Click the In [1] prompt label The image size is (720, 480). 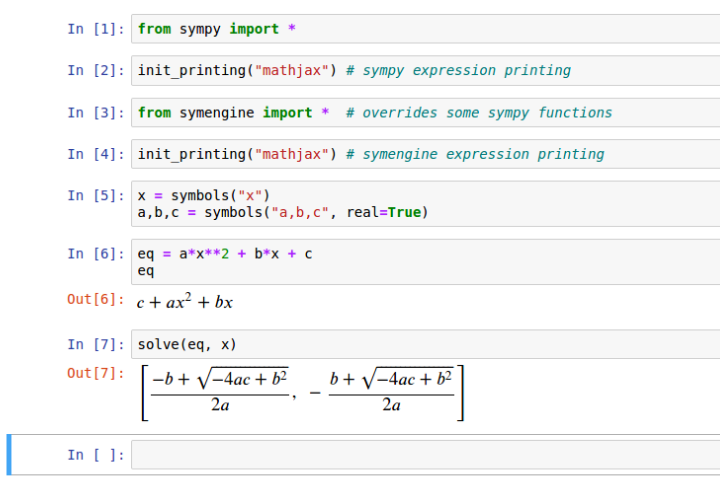coord(96,29)
